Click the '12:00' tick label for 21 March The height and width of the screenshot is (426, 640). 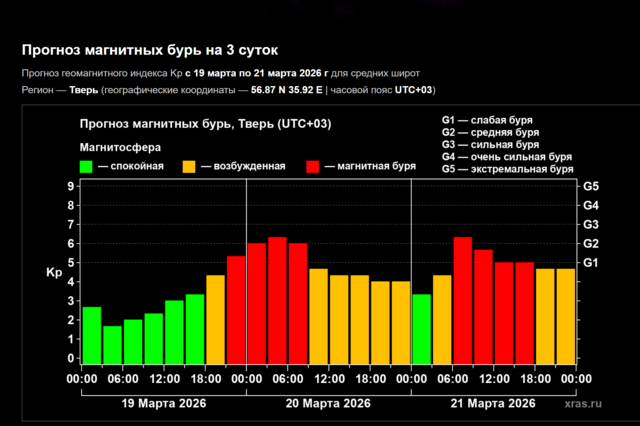coord(494,379)
